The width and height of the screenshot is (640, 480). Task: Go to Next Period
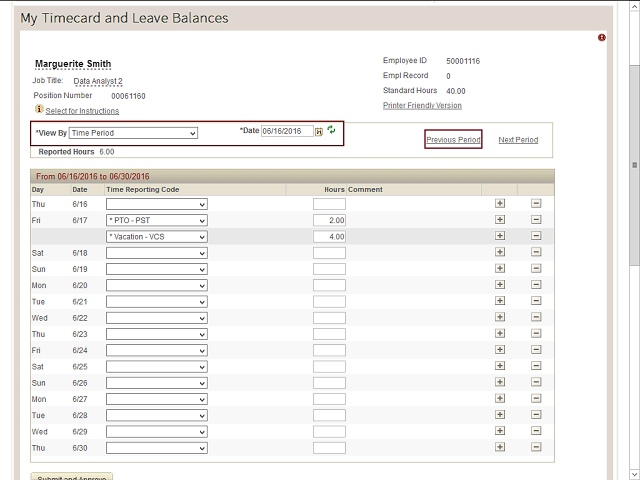(x=518, y=140)
